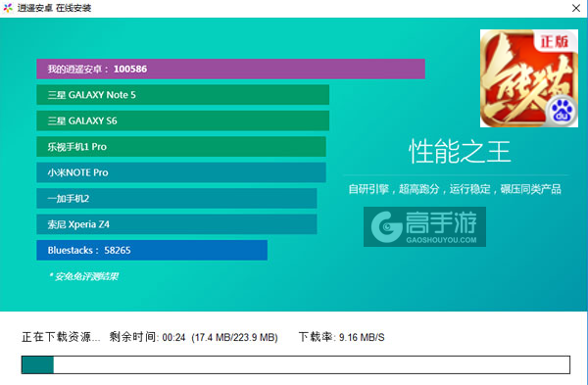588x385 pixels.
Task: Select the purple 100586 score bar
Action: click(x=230, y=69)
